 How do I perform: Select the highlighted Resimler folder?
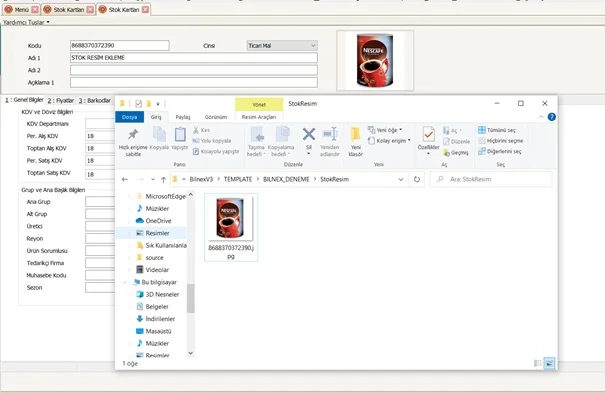[x=157, y=233]
